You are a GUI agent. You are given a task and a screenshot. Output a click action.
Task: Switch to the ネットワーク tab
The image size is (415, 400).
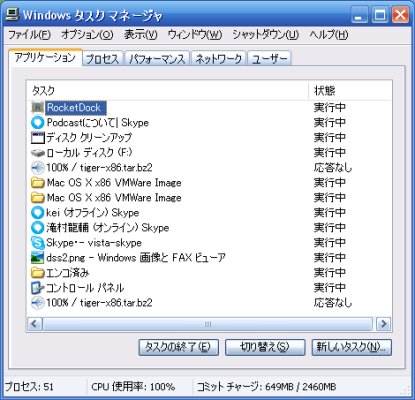click(219, 59)
